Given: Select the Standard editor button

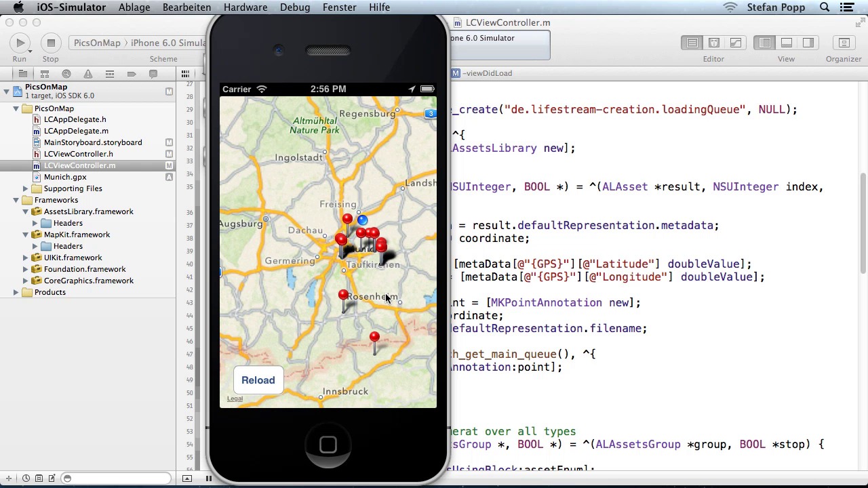Looking at the screenshot, I should tap(692, 43).
